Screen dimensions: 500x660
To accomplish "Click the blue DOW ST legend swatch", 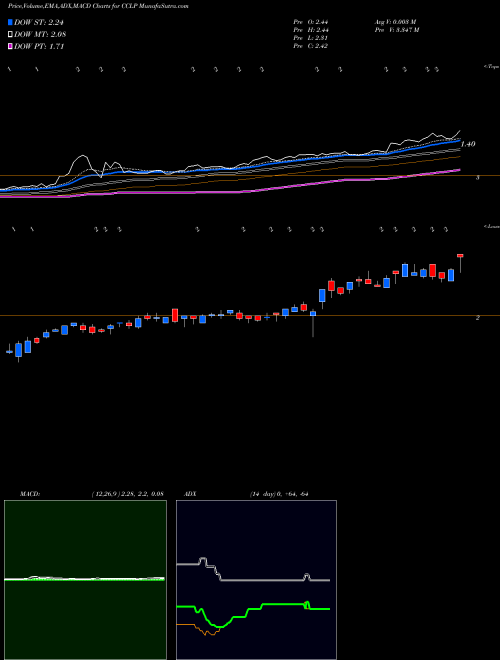I will [10, 22].
